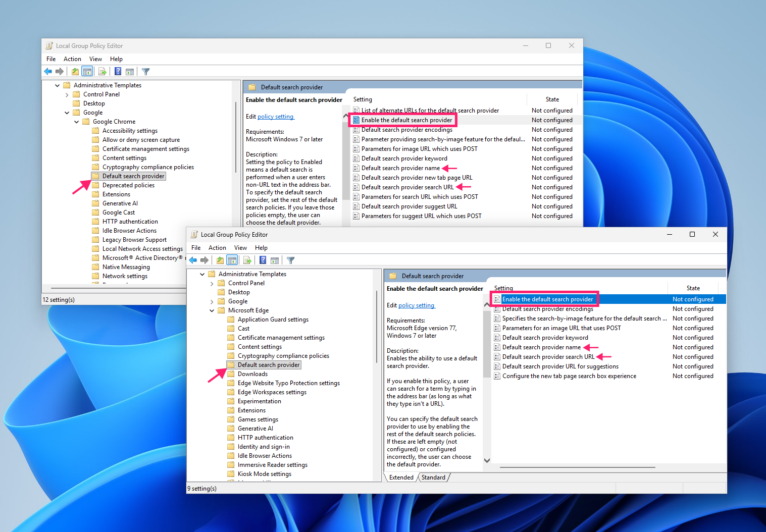Switch to the Standard tab
The image size is (766, 532).
(433, 477)
